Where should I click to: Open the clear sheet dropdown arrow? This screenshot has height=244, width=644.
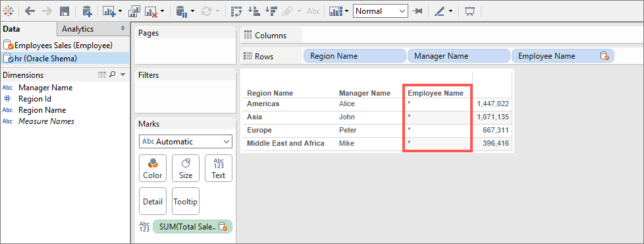[x=163, y=11]
